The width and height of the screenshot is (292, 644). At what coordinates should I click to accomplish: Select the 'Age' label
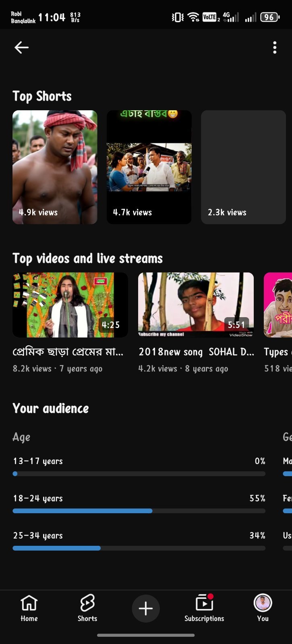click(x=21, y=438)
